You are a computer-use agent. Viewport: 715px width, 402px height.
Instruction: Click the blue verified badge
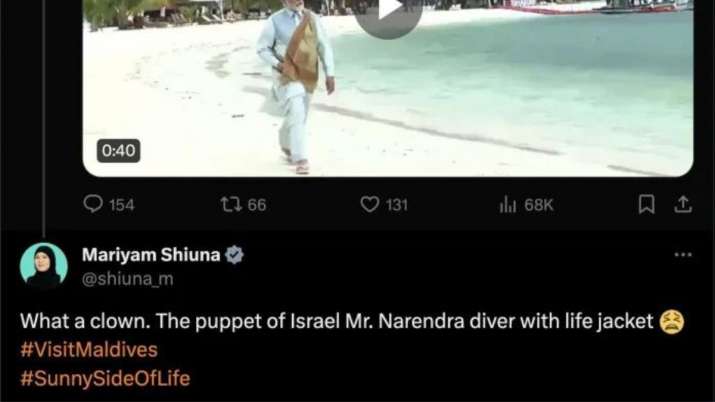point(234,255)
